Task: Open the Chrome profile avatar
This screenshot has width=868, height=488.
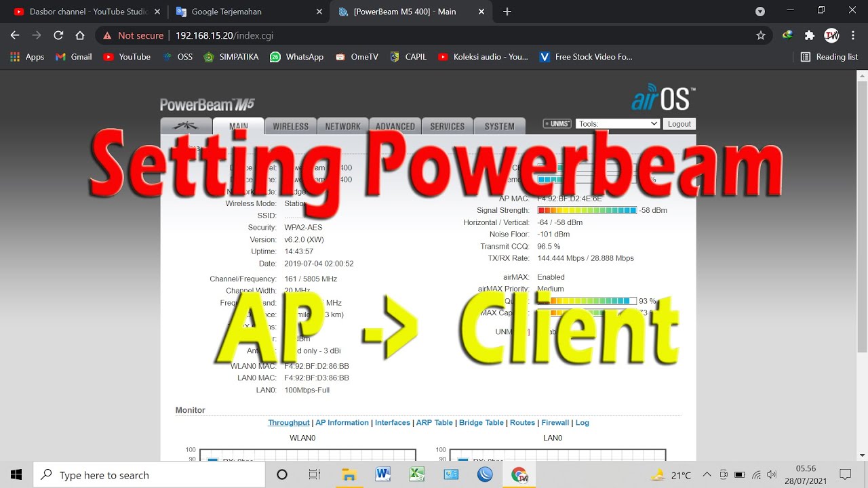Action: coord(831,35)
